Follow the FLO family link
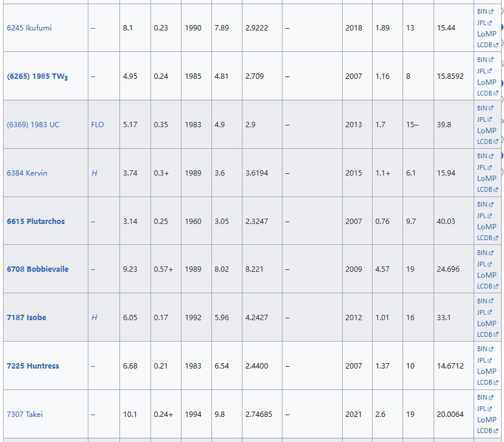This screenshot has width=504, height=442. (x=97, y=125)
